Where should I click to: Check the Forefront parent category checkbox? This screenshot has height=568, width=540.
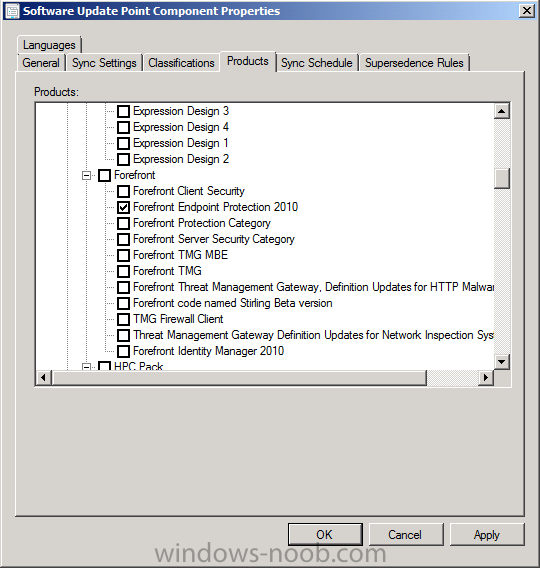tap(104, 175)
